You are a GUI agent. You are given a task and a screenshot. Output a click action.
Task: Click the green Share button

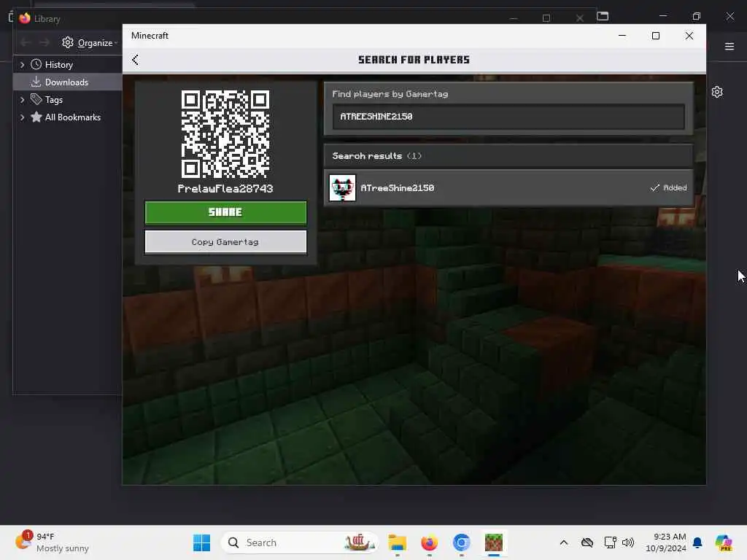[x=225, y=212]
